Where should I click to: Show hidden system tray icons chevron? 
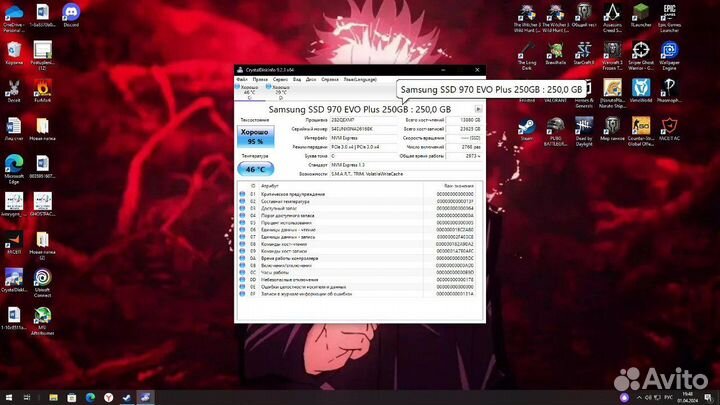point(639,397)
